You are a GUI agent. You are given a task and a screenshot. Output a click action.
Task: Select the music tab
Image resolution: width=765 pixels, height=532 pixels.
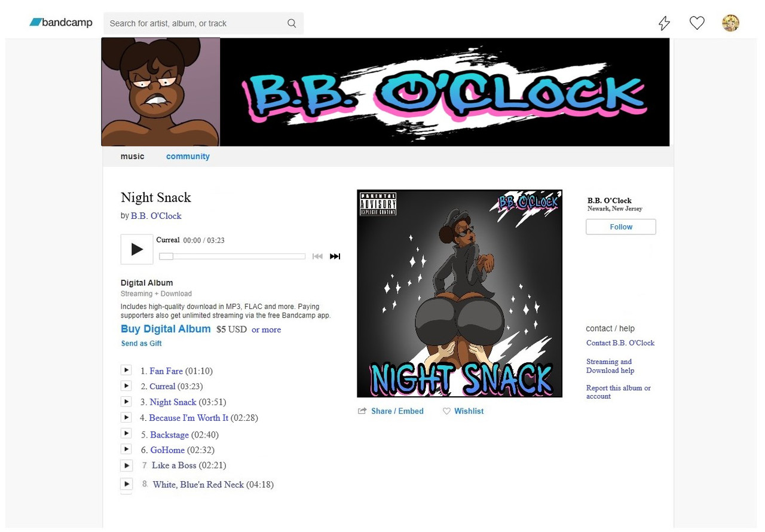pyautogui.click(x=132, y=157)
